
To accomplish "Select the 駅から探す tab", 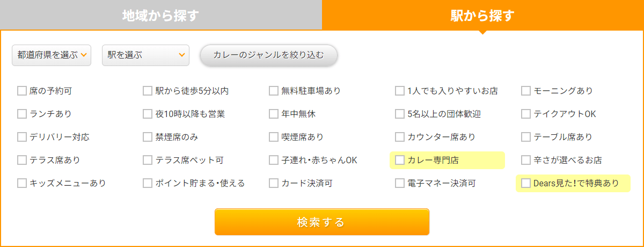I will point(482,15).
